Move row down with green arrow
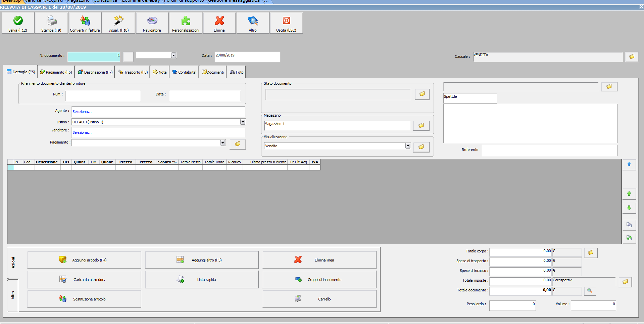Screen dimensions: 644x324 629,208
